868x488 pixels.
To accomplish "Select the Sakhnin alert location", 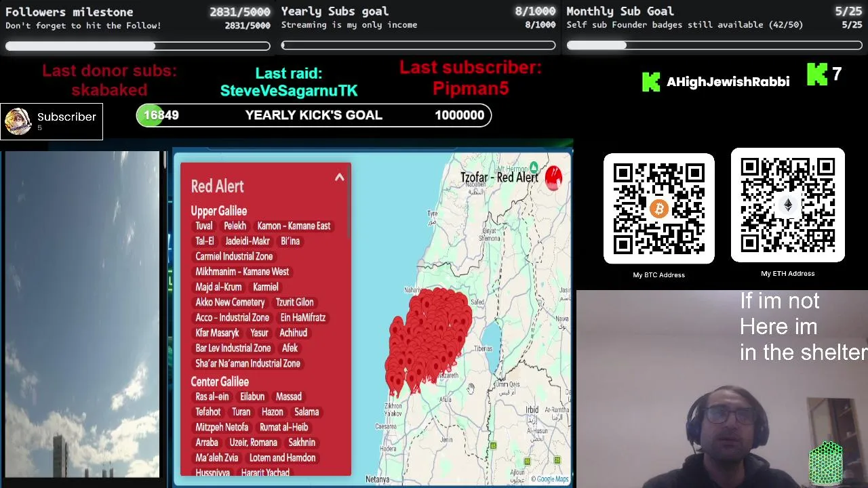I will (x=302, y=442).
